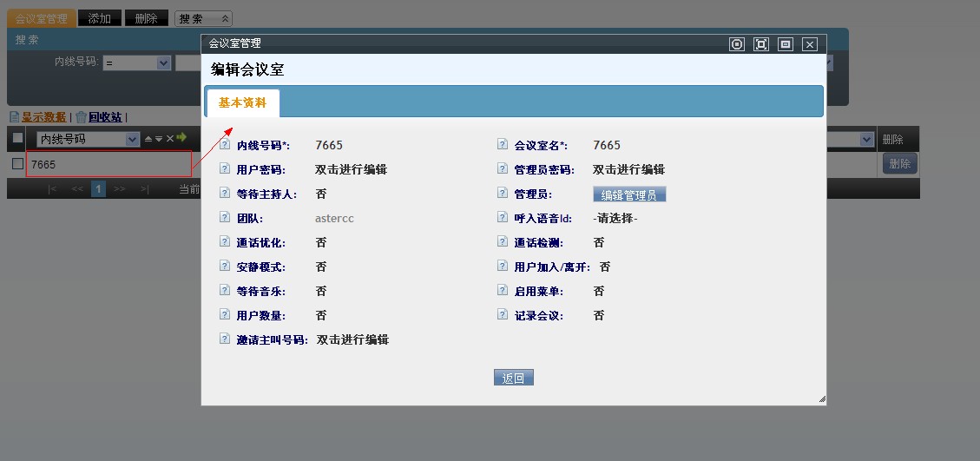Click help icon next to 通话优化
Screen dimensions: 980x461
coord(225,242)
